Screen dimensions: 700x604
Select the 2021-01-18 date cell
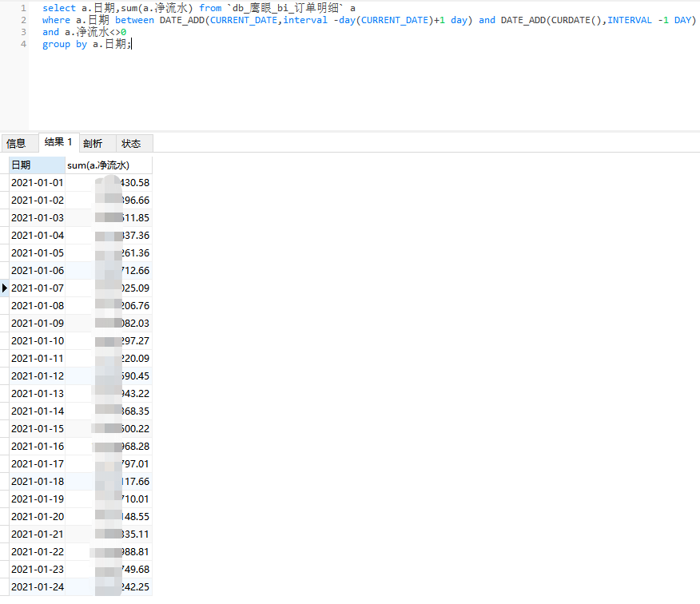[x=37, y=481]
